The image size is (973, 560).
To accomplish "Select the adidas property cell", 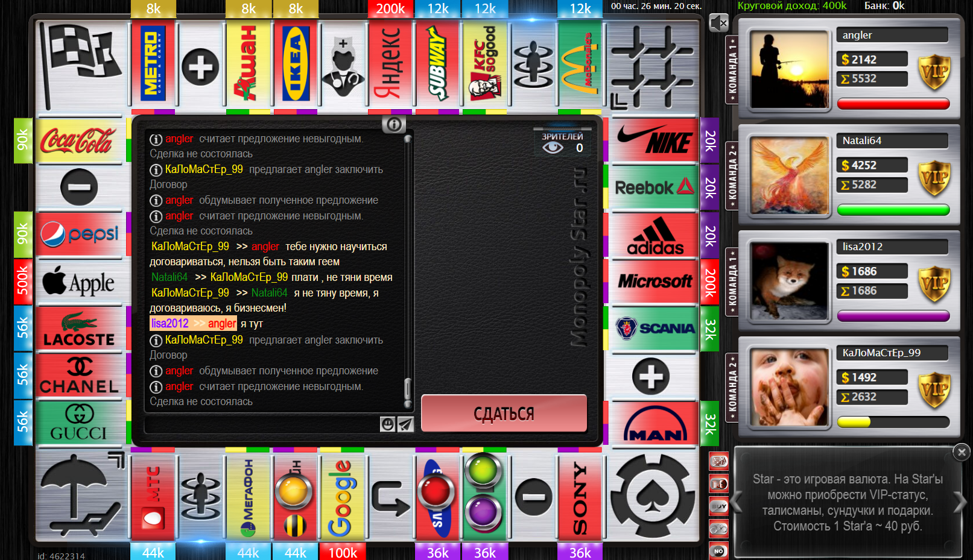I will coord(654,234).
